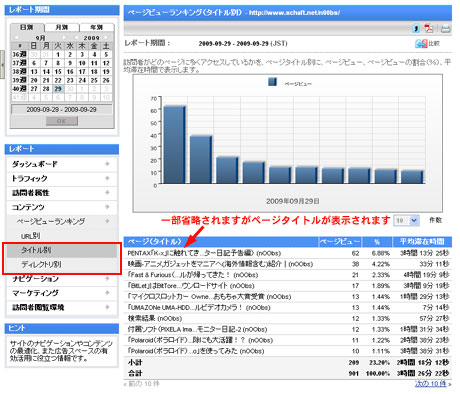The width and height of the screenshot is (460, 394).
Task: Select week 36週 row header
Action: point(19,54)
